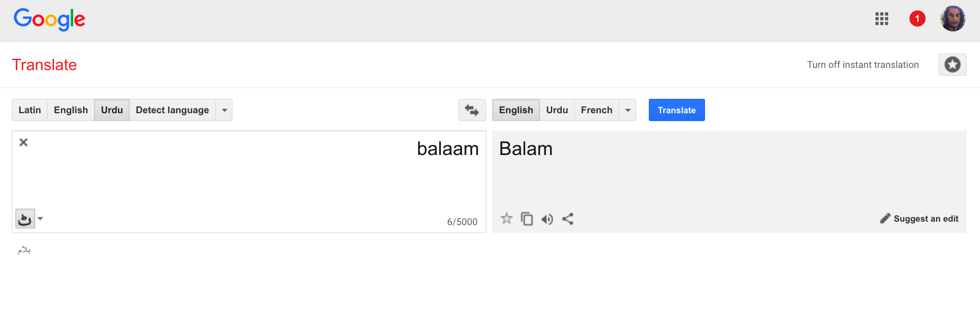Open source language list dropdown
Image resolution: width=980 pixels, height=317 pixels.
point(225,110)
